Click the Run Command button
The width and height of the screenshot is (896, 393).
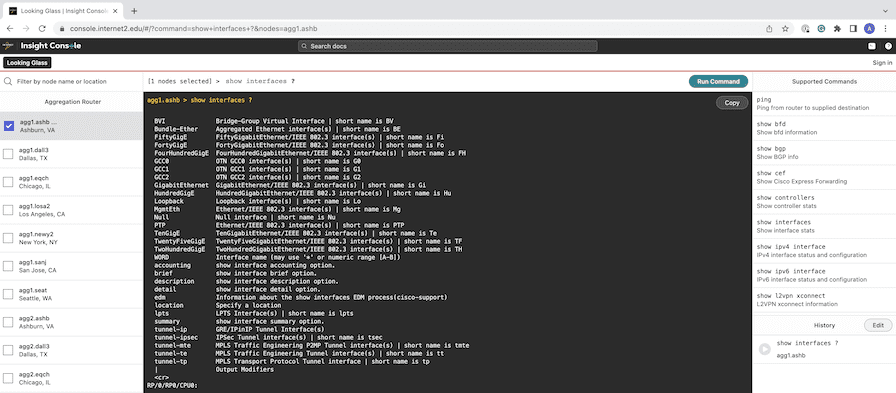[718, 82]
